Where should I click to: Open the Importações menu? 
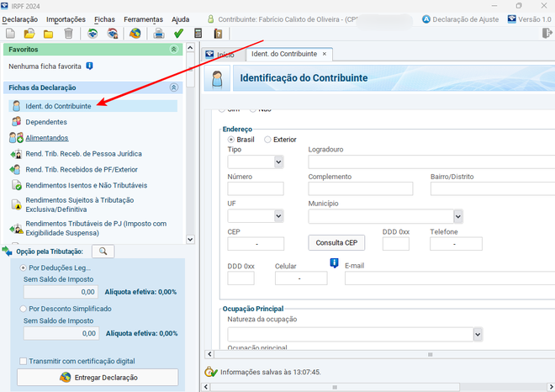pos(66,19)
